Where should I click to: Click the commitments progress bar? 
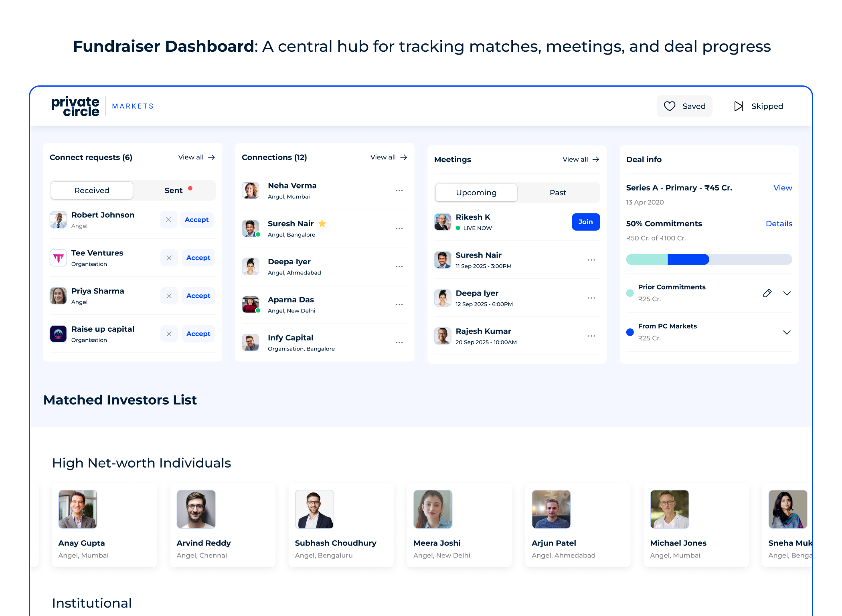pos(709,259)
